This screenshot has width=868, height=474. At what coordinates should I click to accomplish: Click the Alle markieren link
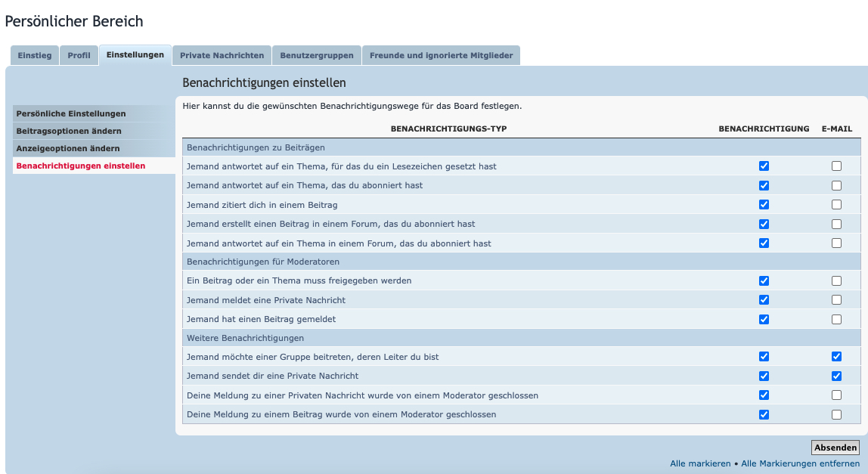coord(699,463)
